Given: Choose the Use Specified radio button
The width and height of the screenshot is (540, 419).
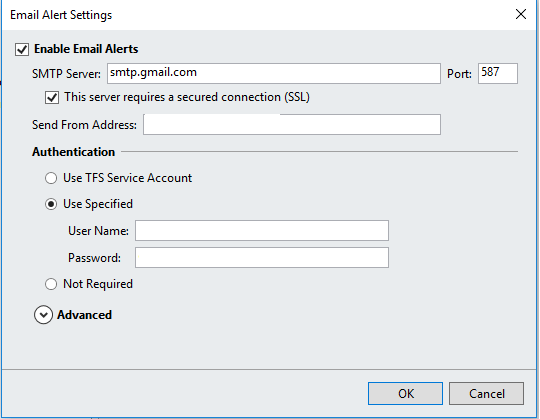Looking at the screenshot, I should point(51,205).
